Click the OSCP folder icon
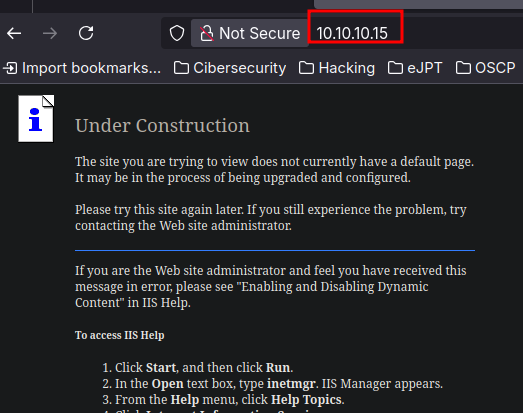Screen dimensions: 523x413 [x=463, y=68]
